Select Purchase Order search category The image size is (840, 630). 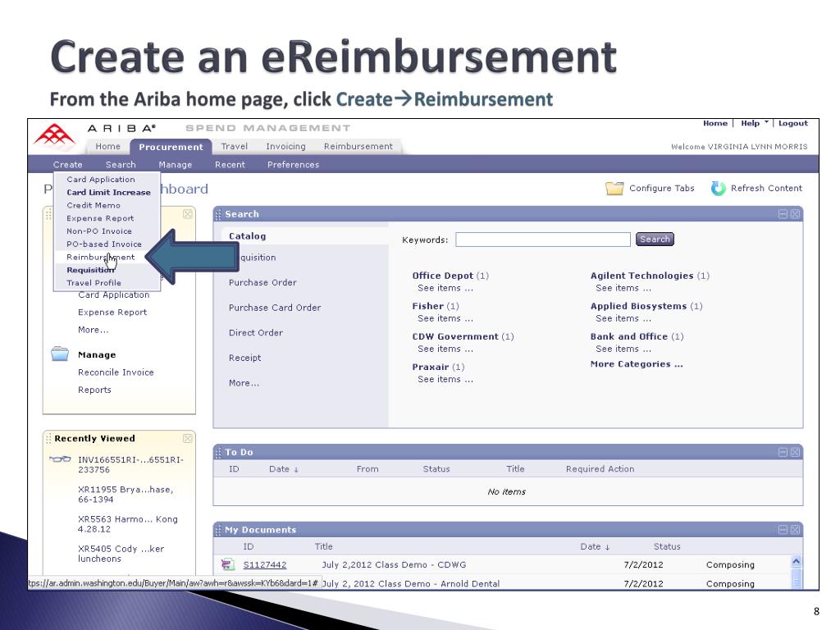(x=262, y=282)
